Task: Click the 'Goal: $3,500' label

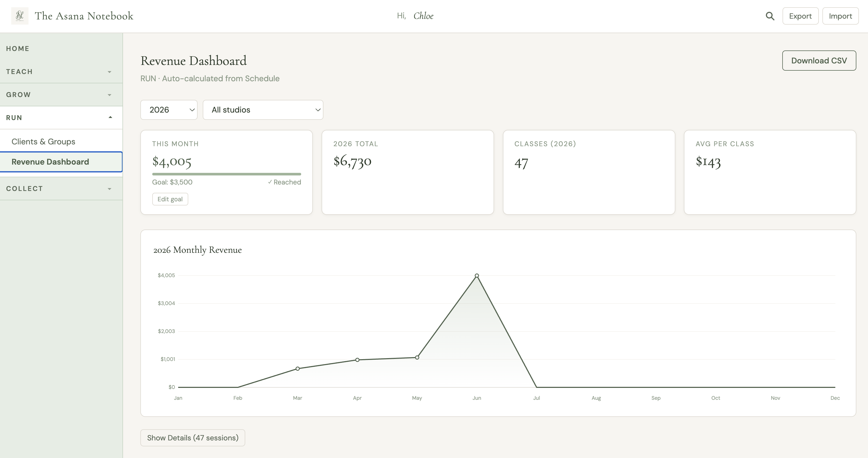Action: pos(172,182)
